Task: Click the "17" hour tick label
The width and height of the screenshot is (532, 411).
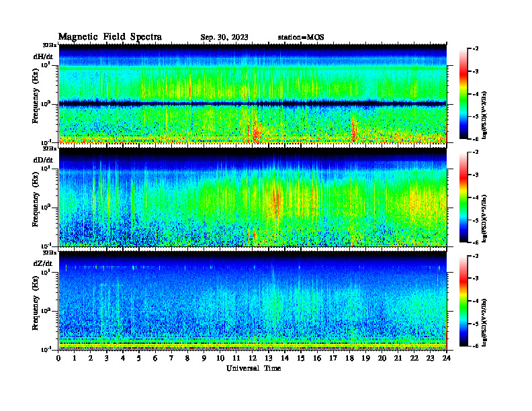Action: 333,359
